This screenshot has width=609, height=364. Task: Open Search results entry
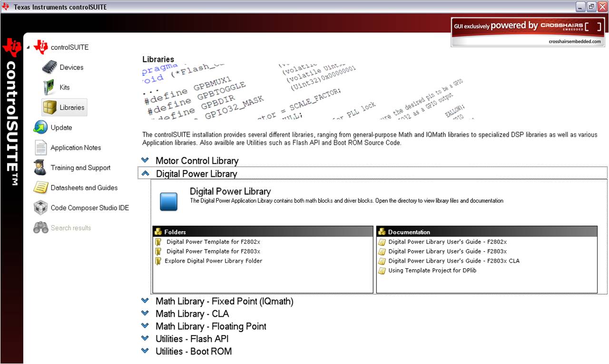71,228
